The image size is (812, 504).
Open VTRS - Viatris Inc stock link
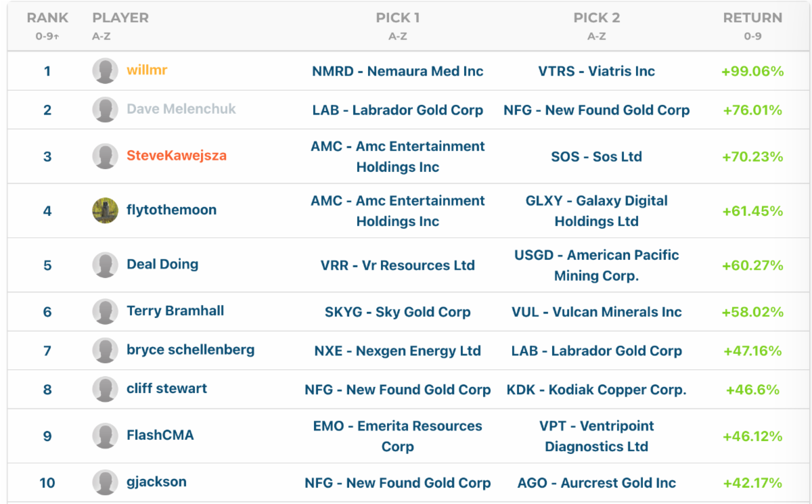coord(596,72)
